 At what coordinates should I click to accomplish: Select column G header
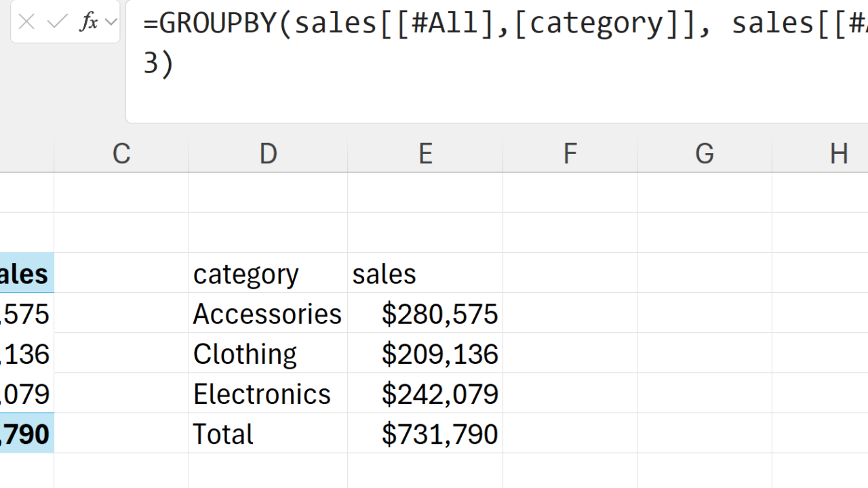click(705, 154)
